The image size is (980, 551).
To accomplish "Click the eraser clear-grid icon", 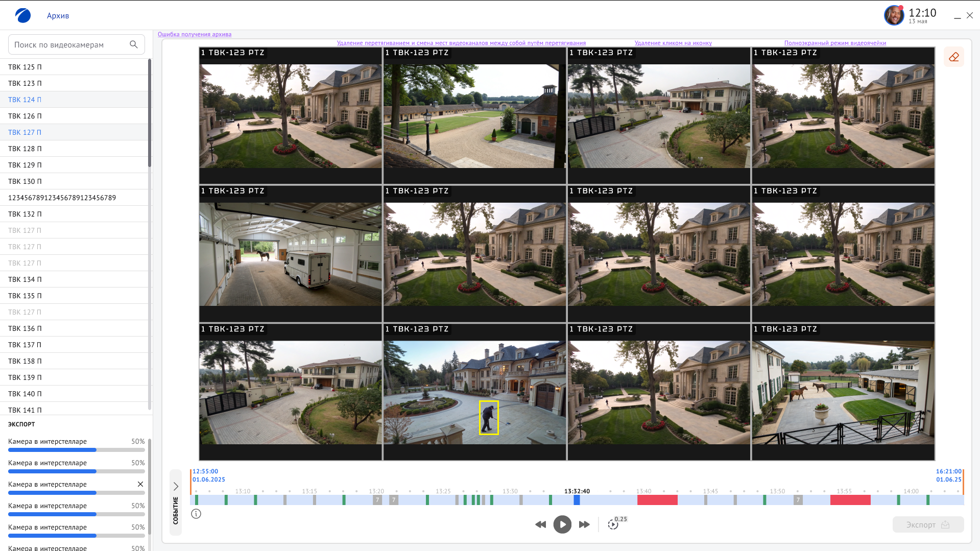I will click(x=953, y=57).
